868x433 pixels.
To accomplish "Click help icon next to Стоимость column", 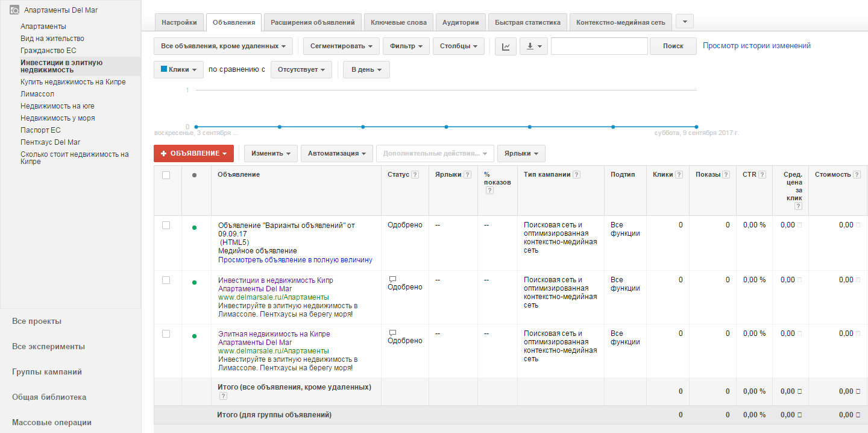I will [857, 174].
